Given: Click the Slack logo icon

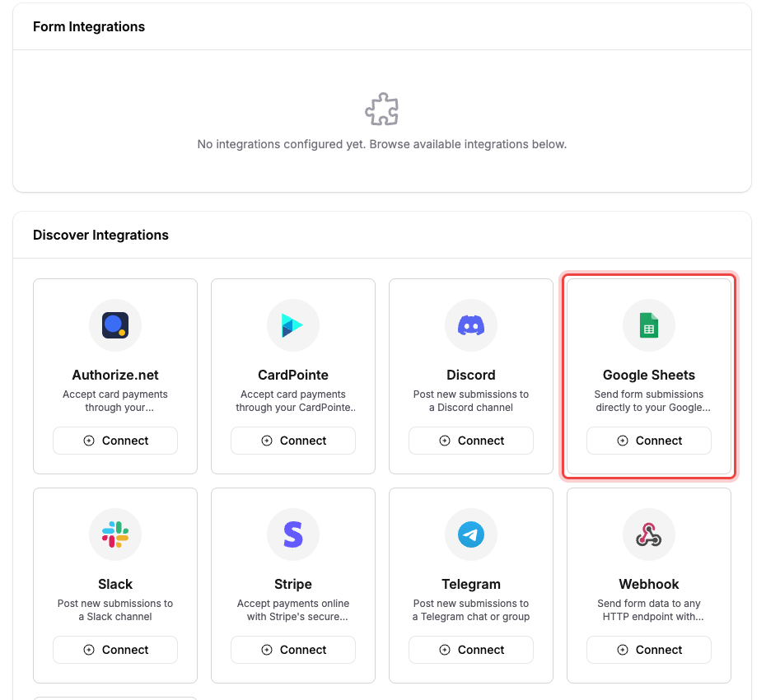Looking at the screenshot, I should tap(115, 534).
